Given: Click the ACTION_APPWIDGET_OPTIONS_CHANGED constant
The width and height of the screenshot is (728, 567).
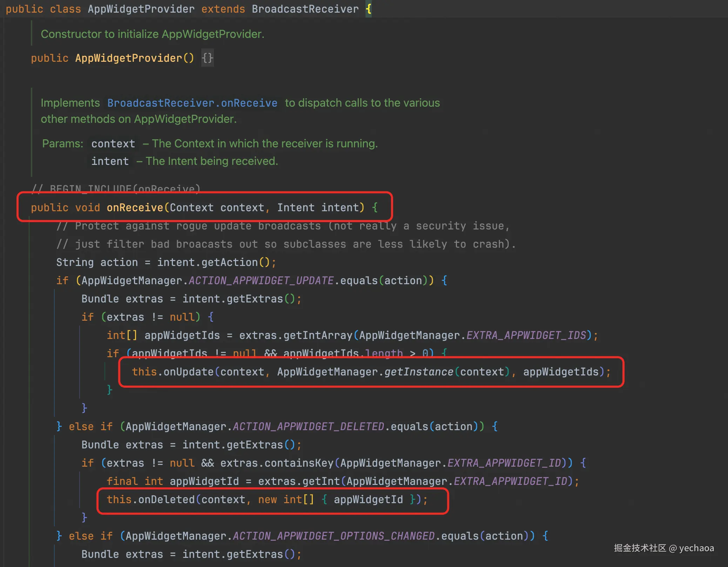Looking at the screenshot, I should pyautogui.click(x=333, y=536).
